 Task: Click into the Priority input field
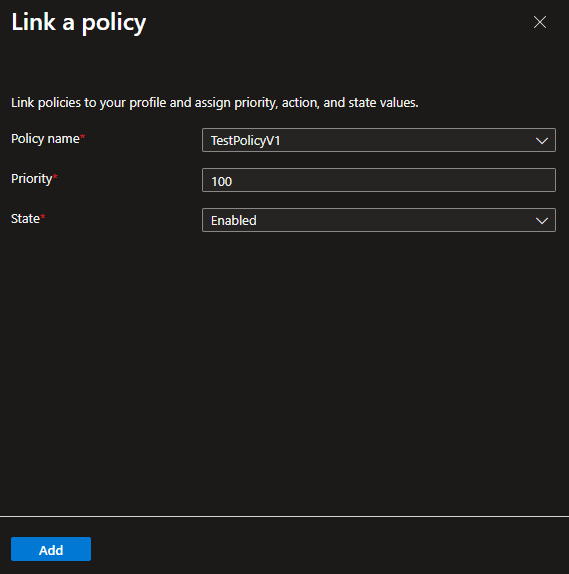click(379, 180)
